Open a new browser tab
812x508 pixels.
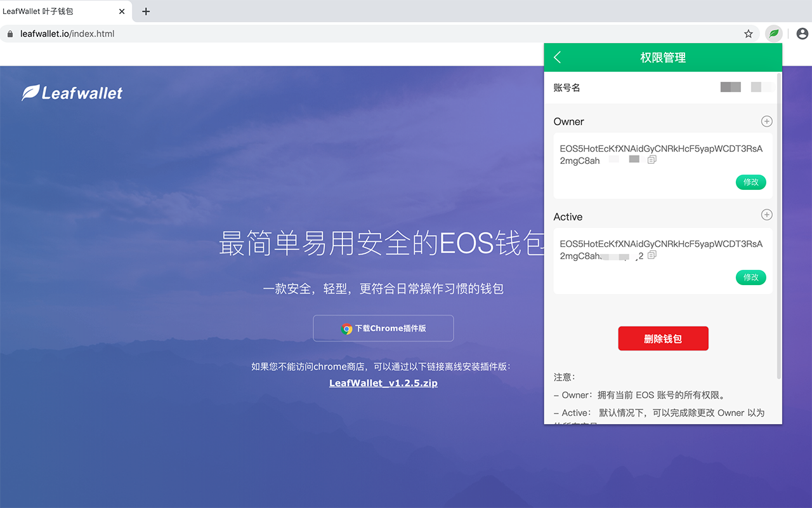point(146,11)
